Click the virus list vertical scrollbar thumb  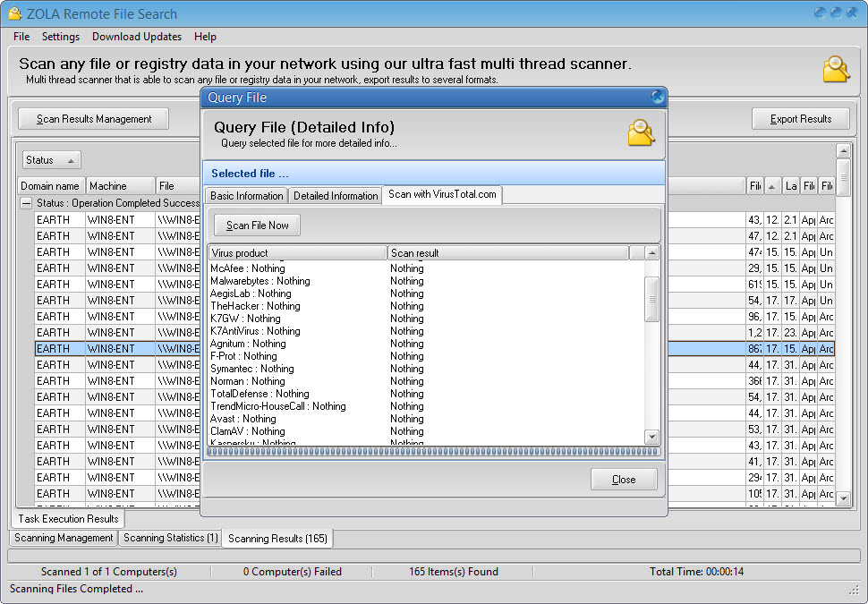point(651,298)
